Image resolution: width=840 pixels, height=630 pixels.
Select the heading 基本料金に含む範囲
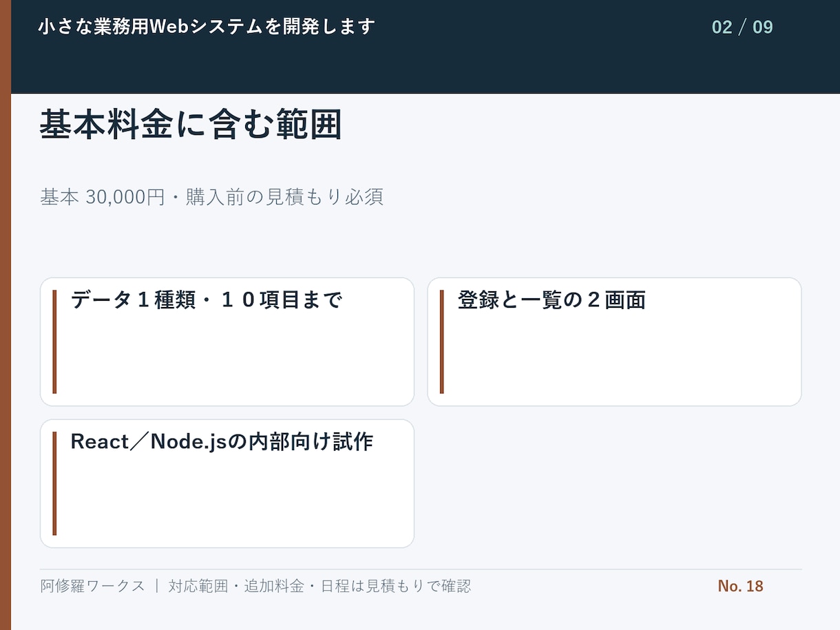point(191,125)
